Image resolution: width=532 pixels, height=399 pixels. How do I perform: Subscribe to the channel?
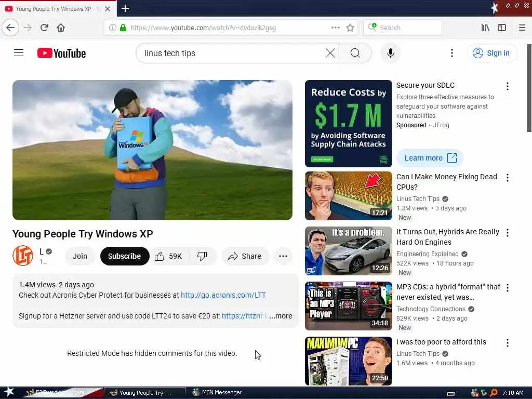(x=125, y=256)
